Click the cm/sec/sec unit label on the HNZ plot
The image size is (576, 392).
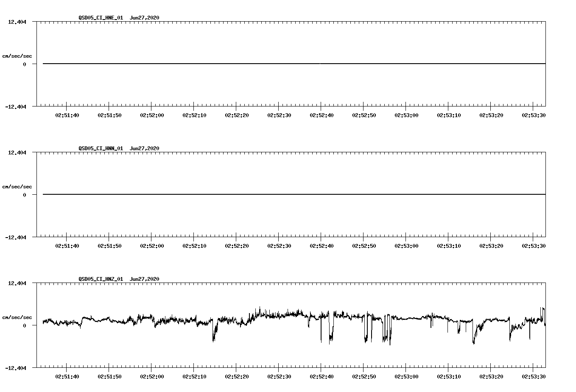tap(17, 317)
